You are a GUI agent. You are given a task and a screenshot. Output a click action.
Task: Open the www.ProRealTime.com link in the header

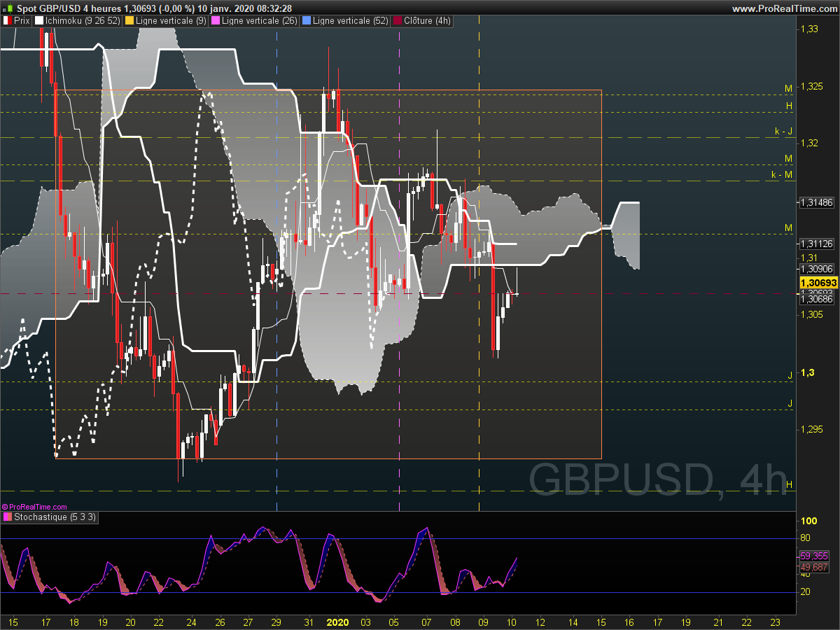tap(783, 8)
